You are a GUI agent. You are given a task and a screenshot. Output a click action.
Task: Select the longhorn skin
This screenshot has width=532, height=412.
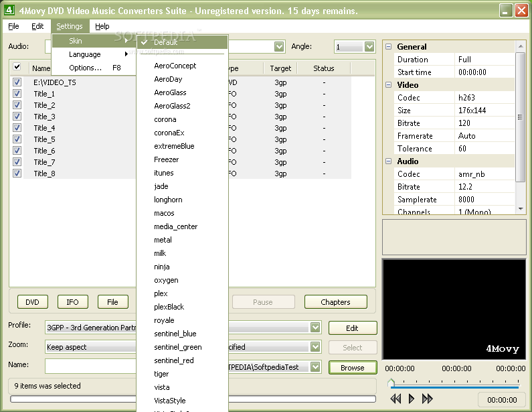tap(168, 200)
